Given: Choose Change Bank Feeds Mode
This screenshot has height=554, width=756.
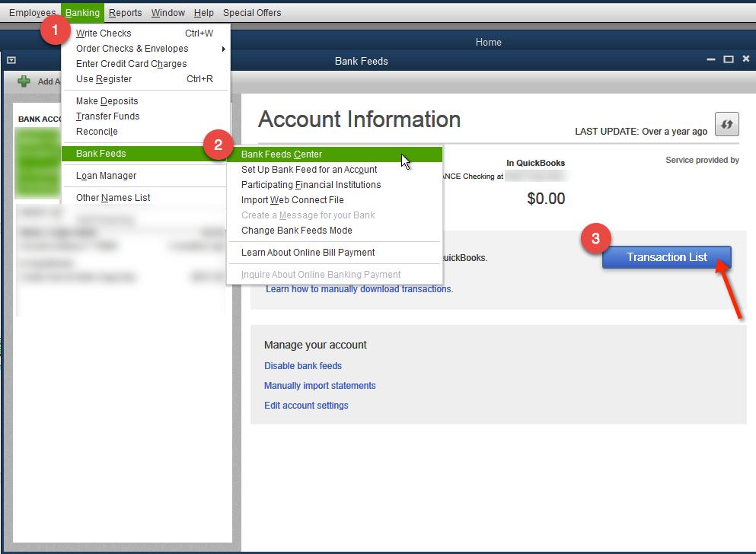Looking at the screenshot, I should (335, 231).
